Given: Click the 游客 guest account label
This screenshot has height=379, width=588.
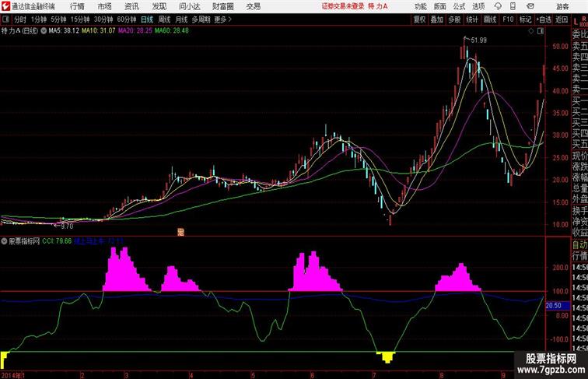Looking at the screenshot, I should (x=562, y=6).
